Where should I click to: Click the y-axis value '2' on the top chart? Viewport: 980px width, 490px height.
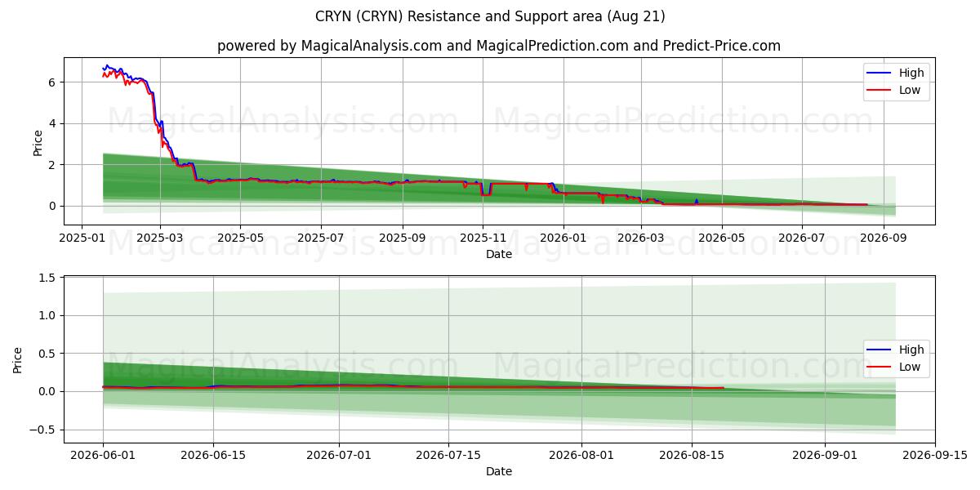click(51, 165)
